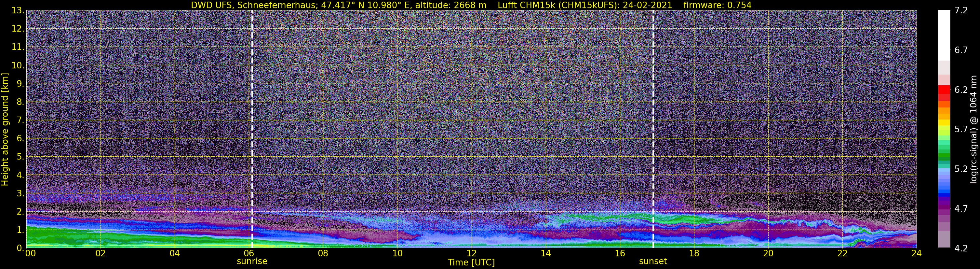Click the 'firmware: 0.754' text in title
Image resolution: width=980 pixels, height=269 pixels.
[x=718, y=5]
